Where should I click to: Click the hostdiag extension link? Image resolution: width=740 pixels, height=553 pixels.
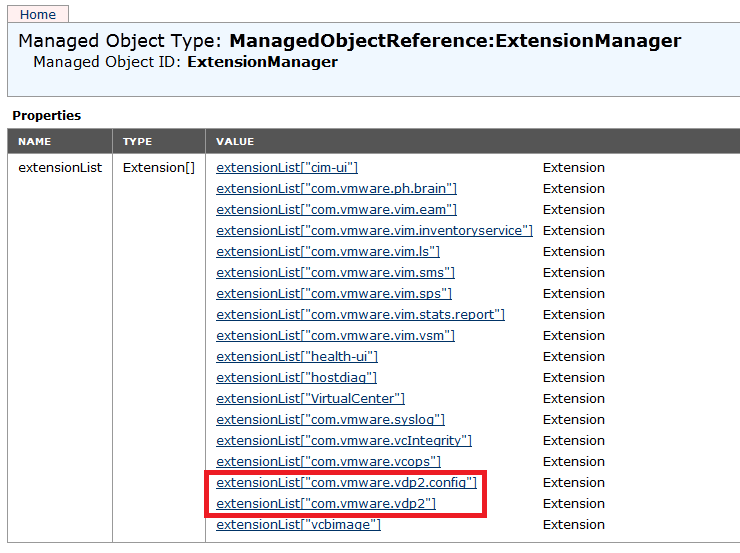(x=296, y=378)
